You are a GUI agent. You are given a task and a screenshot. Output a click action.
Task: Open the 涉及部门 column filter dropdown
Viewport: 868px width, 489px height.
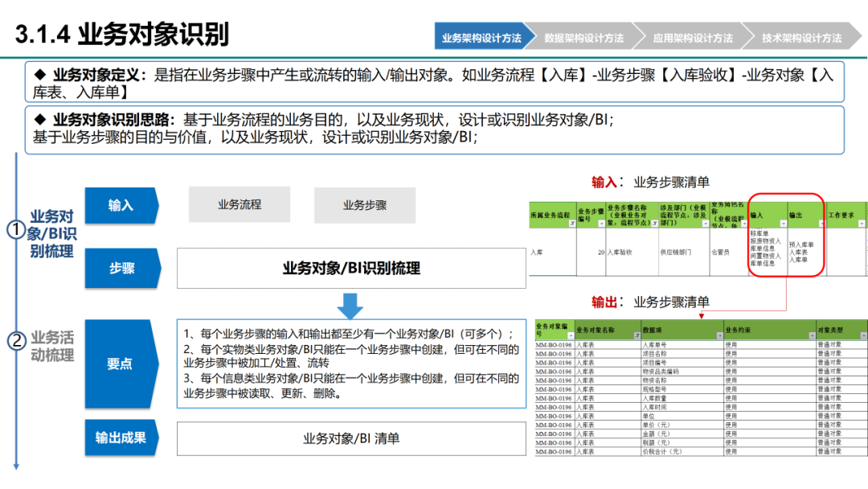[x=706, y=224]
